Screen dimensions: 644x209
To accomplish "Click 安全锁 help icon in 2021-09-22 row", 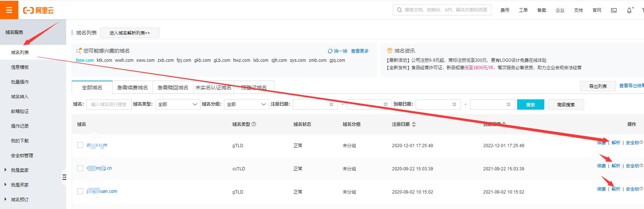I will click(641, 166).
